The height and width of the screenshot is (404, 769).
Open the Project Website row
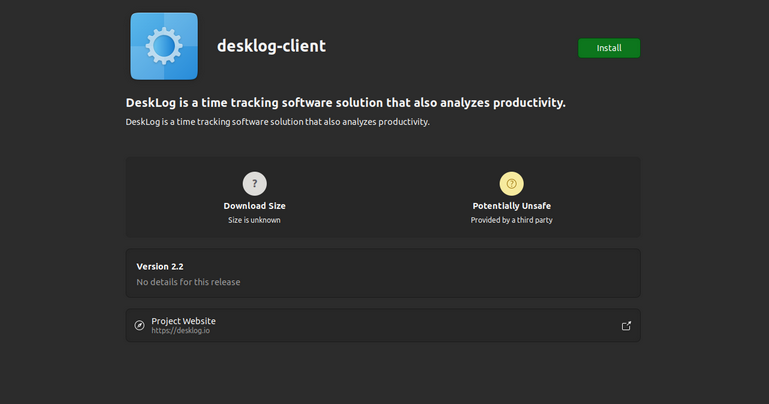(x=383, y=325)
